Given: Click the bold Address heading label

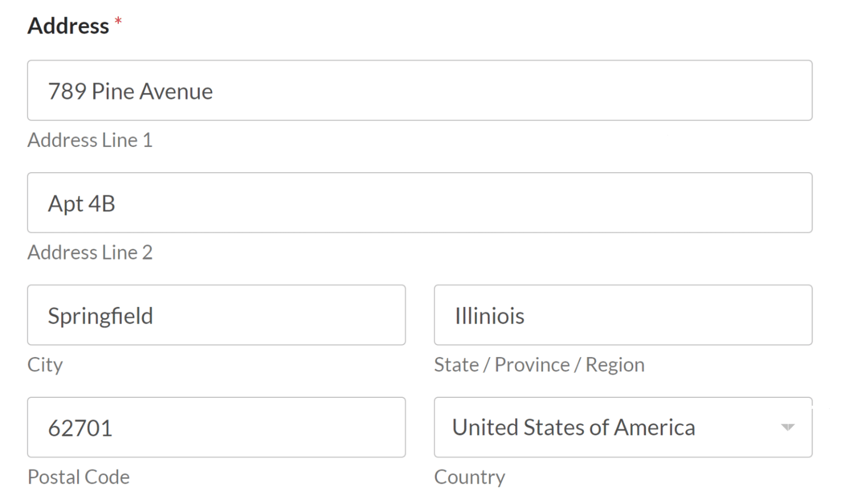Looking at the screenshot, I should click(68, 26).
